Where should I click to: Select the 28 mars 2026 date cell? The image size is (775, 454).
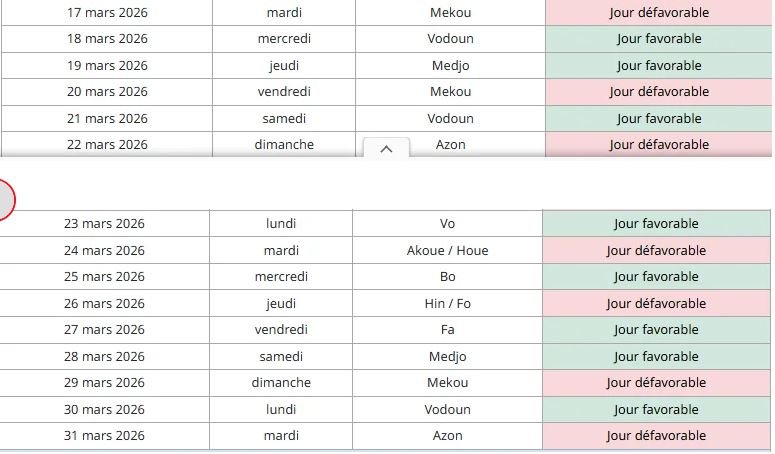pos(104,357)
